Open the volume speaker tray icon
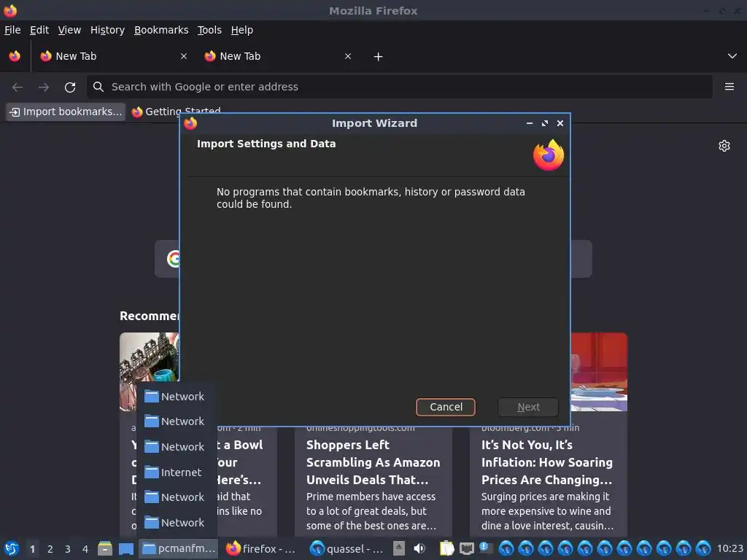This screenshot has height=560, width=747. 419,548
